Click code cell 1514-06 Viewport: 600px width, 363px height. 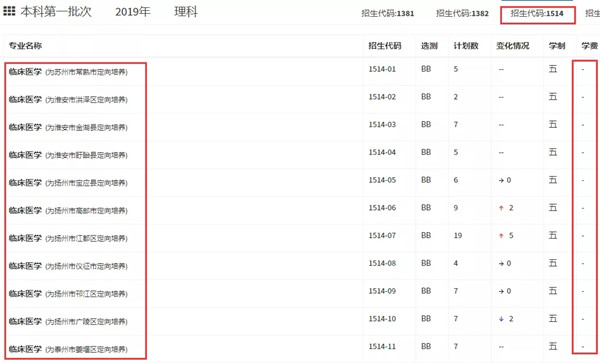pos(382,208)
